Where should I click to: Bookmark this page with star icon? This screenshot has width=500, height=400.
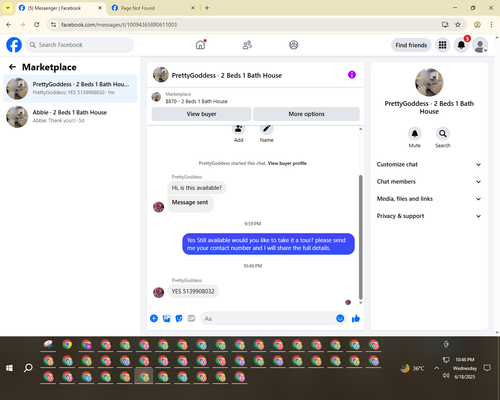(x=458, y=24)
